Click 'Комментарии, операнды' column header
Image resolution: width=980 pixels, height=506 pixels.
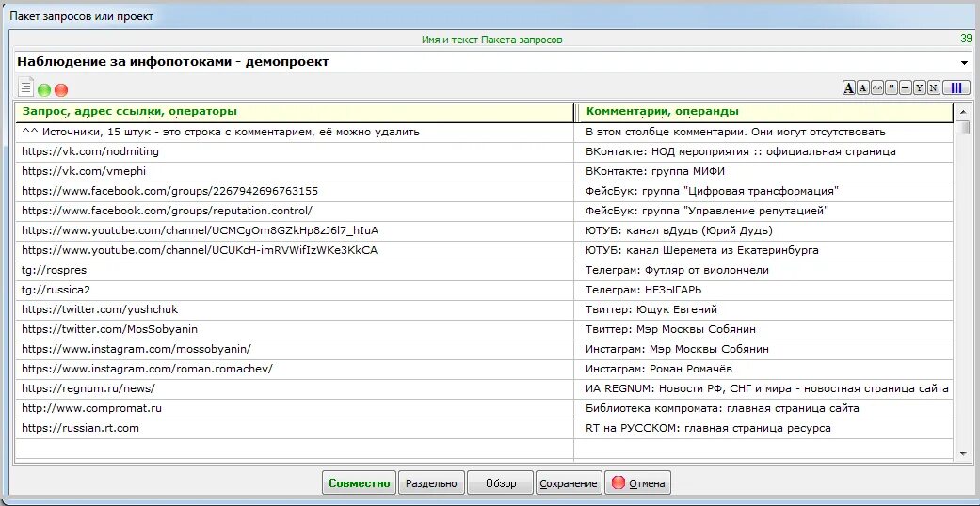coord(764,112)
